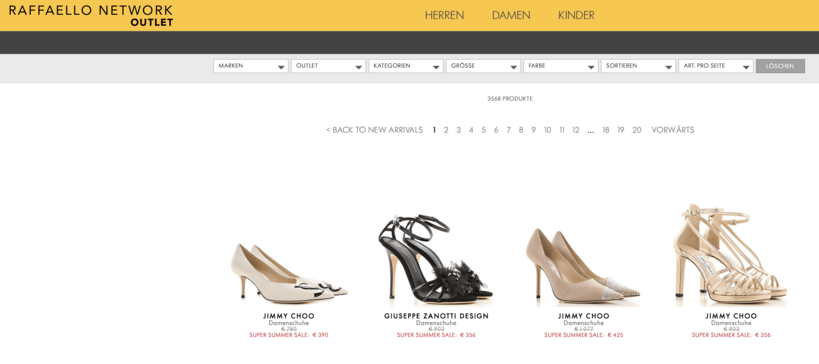Expand the ART. PRO SEITE dropdown
This screenshot has height=364, width=819.
coord(716,66)
